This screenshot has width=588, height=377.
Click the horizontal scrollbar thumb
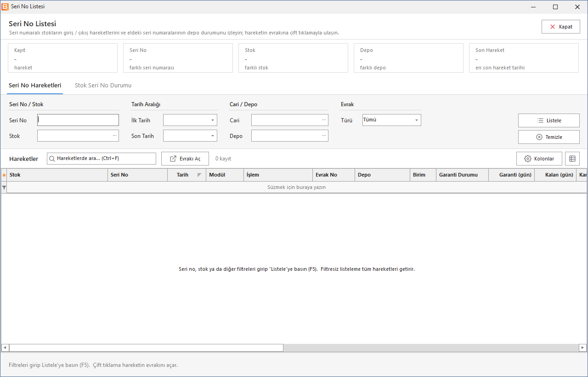146,348
